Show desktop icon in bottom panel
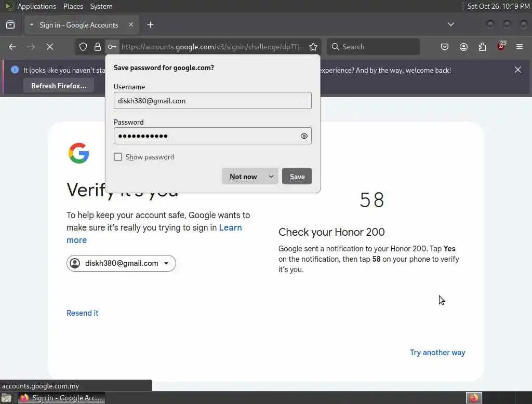The image size is (532, 404). click(x=6, y=398)
